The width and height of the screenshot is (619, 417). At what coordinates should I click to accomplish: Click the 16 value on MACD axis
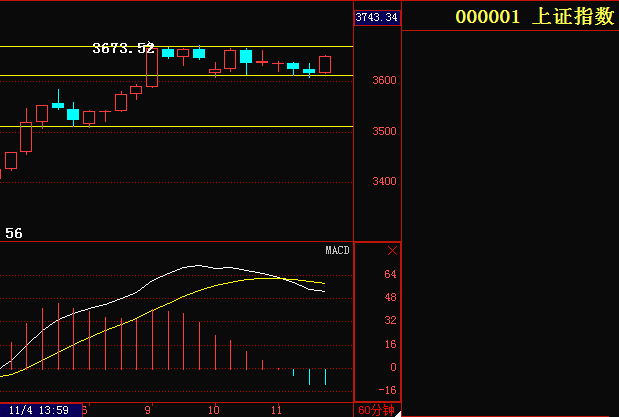coord(390,344)
